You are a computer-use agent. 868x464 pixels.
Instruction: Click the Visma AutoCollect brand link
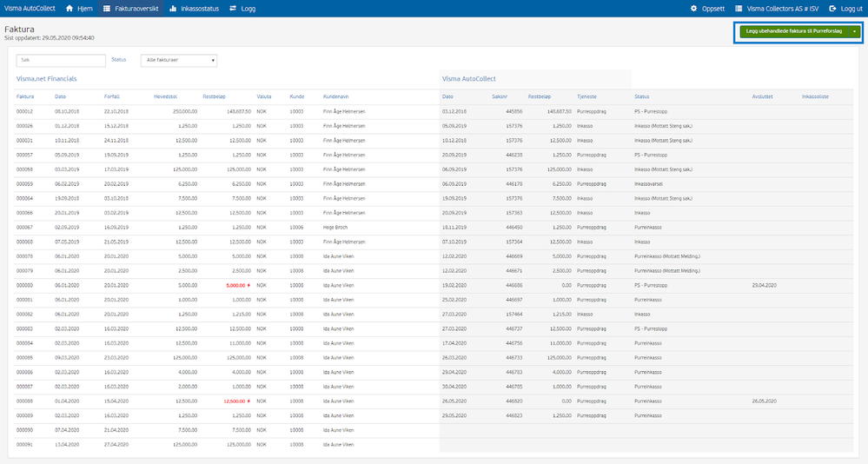(30, 9)
